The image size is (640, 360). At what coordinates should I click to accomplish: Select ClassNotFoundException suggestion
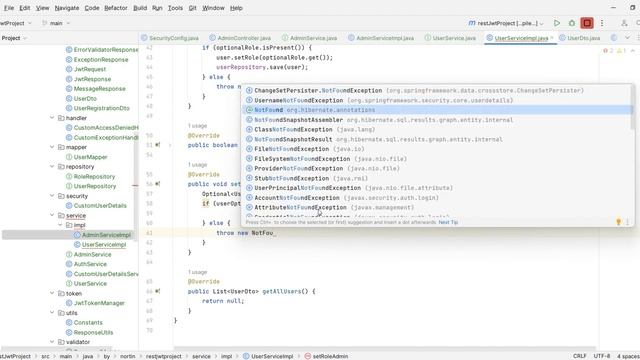click(x=437, y=129)
